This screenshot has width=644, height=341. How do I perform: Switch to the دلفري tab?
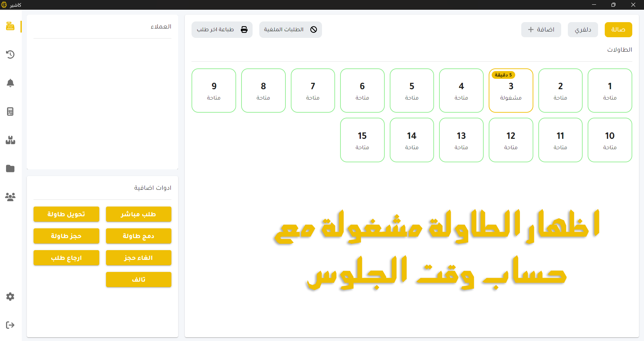583,30
